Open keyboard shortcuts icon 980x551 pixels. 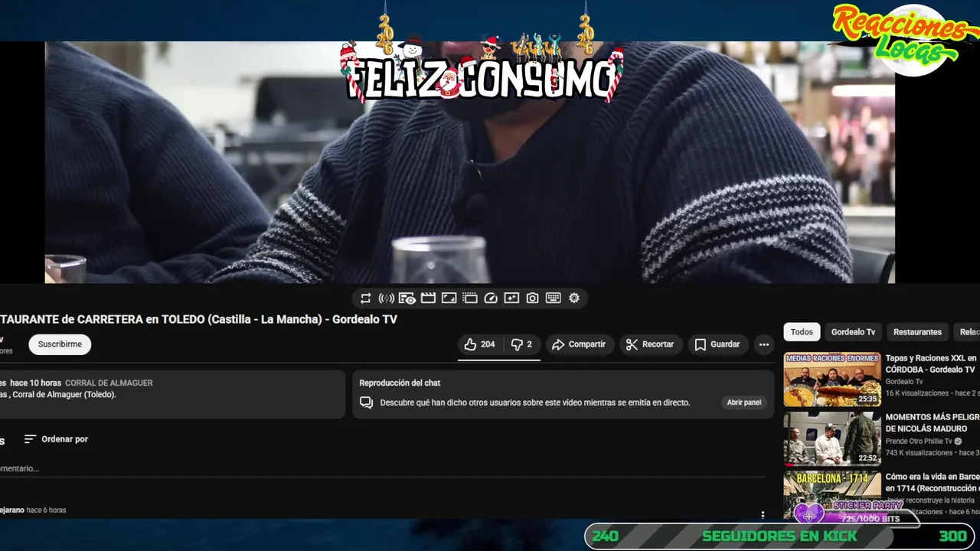coord(553,298)
